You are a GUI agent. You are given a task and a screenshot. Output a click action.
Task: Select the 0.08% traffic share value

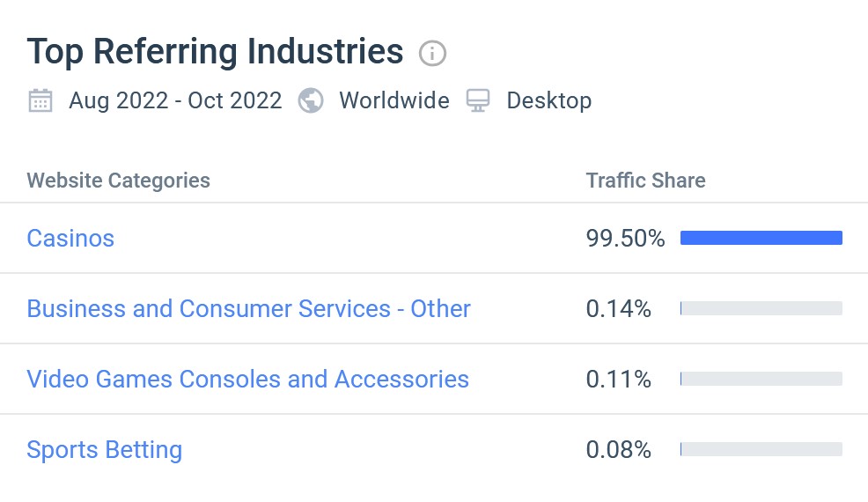tap(618, 449)
